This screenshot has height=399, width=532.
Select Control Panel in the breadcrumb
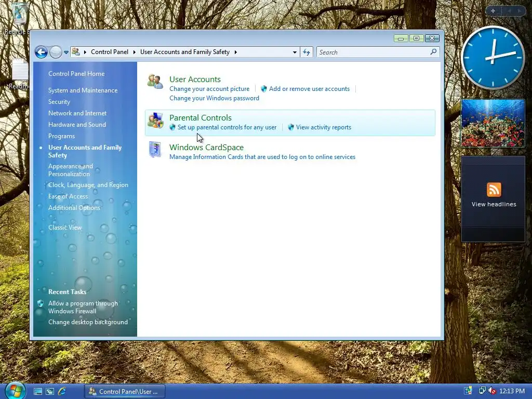click(110, 52)
